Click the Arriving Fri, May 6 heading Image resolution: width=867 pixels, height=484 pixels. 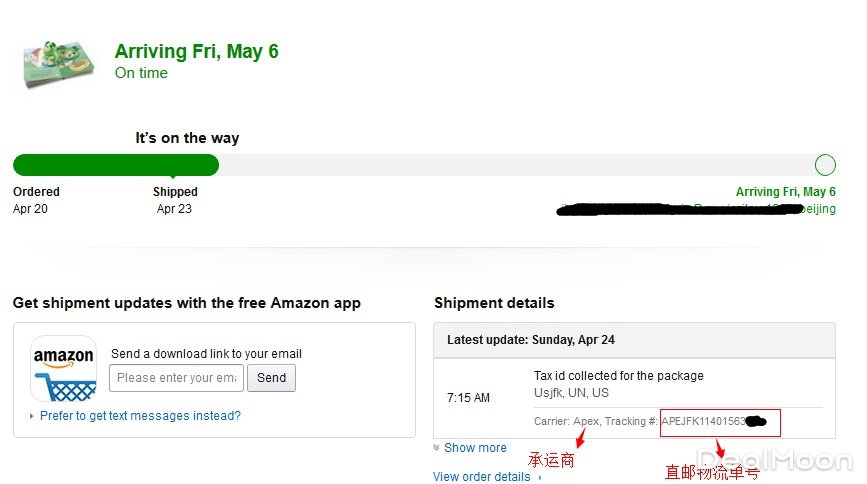pos(196,52)
